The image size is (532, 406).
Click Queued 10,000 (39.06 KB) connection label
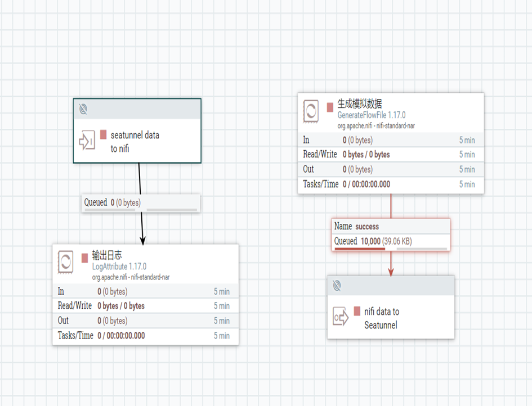(x=373, y=241)
